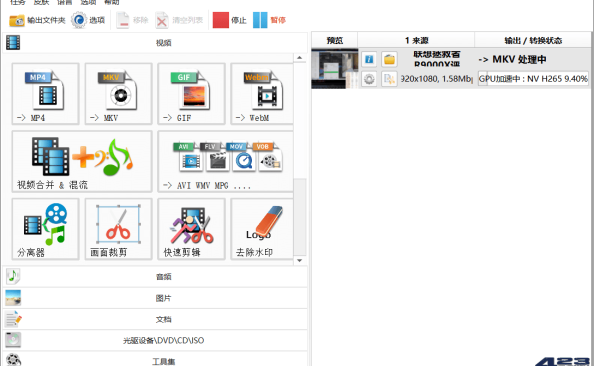Expand the 工具集 toolset category
This screenshot has width=594, height=366.
click(x=155, y=360)
